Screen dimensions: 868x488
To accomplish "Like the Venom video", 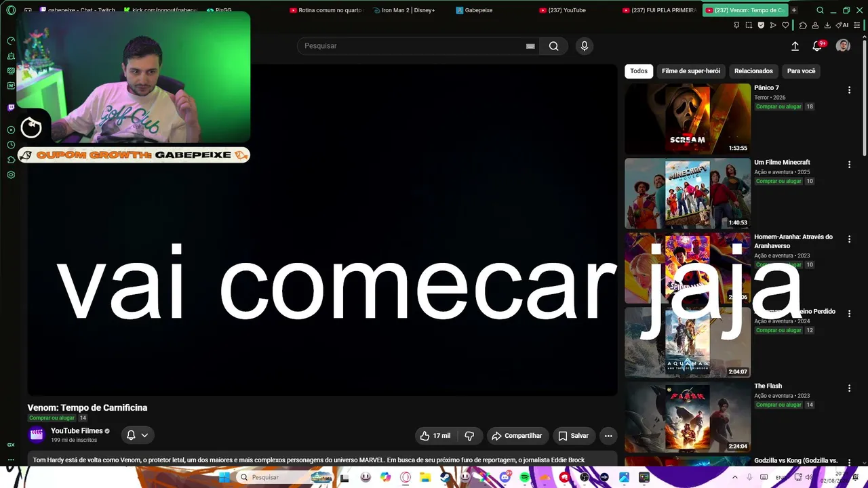I will (435, 436).
